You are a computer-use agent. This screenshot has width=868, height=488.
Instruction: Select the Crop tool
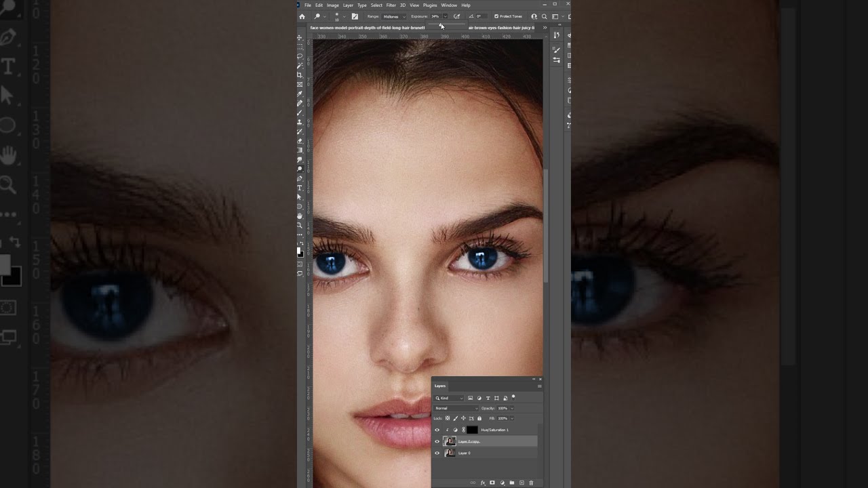click(300, 75)
